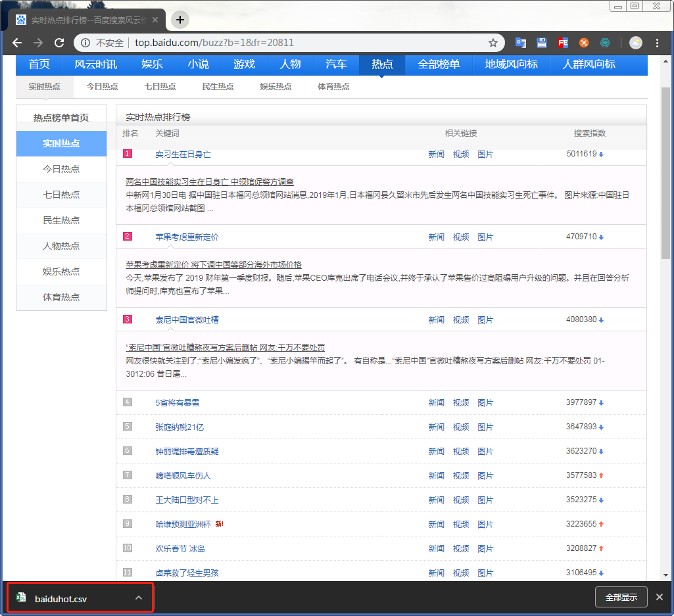Open headline 两名中国技能实习生在日身亡
674x616 pixels.
pos(210,182)
